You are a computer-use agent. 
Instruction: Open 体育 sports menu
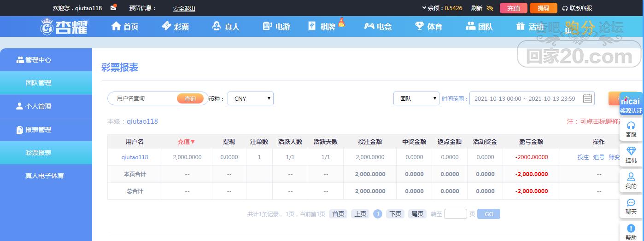point(429,27)
